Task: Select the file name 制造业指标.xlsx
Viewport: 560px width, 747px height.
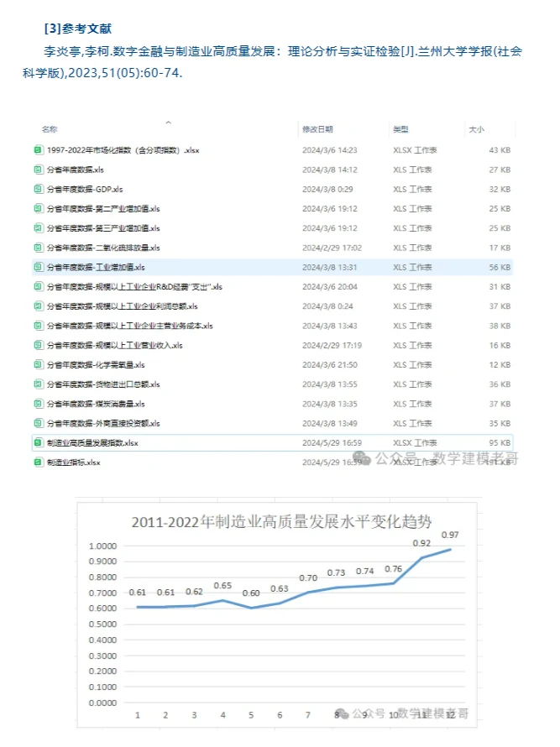Action: [73, 462]
